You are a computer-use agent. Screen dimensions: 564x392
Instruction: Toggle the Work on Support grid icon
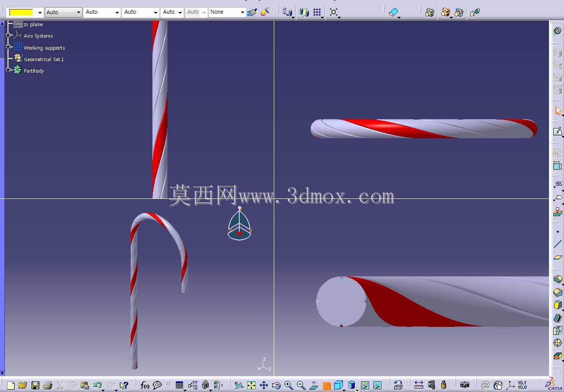(x=317, y=12)
